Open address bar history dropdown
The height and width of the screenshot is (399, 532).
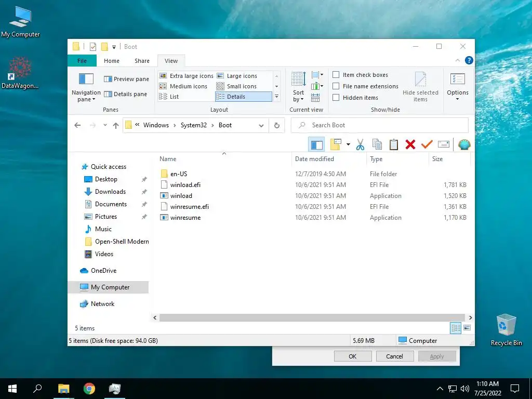(x=261, y=126)
